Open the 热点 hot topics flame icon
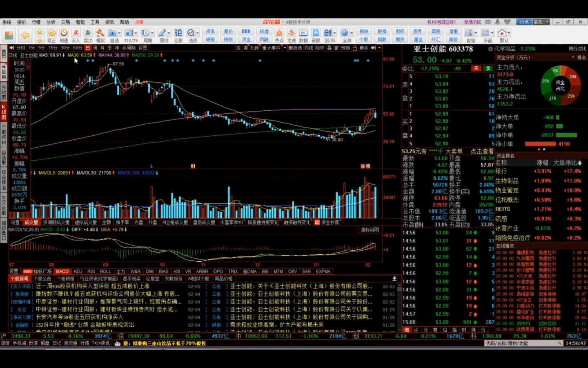The height and width of the screenshot is (368, 588). click(x=279, y=33)
